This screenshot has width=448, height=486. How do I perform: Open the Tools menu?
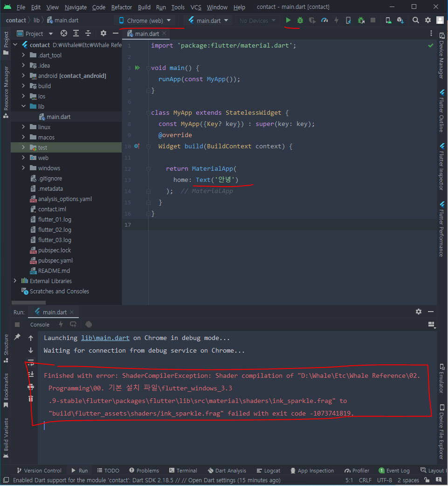click(178, 7)
